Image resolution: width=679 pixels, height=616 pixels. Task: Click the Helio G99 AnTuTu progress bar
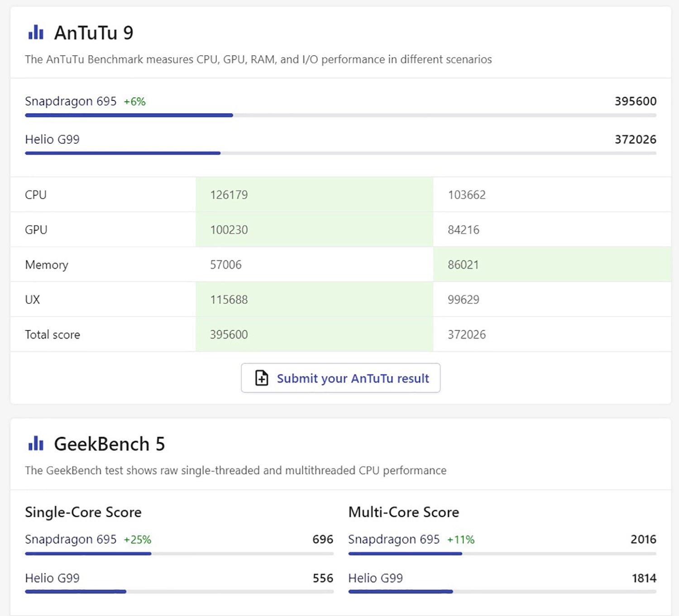coord(340,153)
